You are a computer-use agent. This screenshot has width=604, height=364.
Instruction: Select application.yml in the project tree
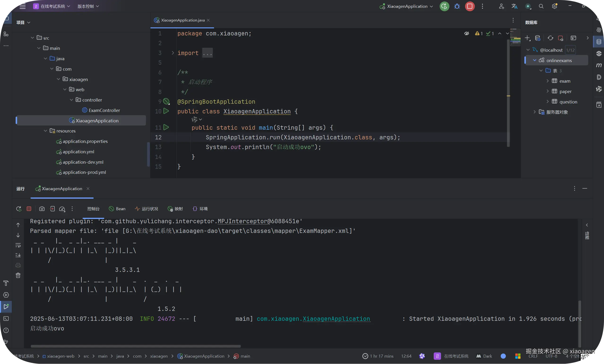(78, 152)
